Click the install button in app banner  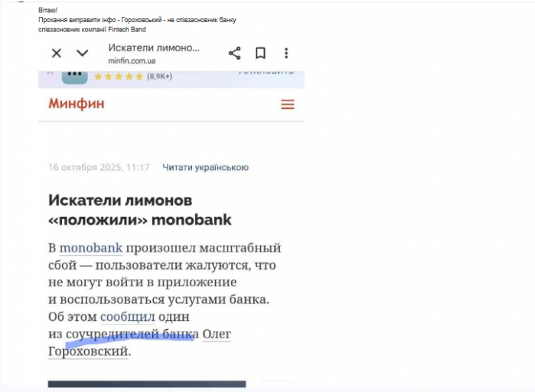point(266,72)
